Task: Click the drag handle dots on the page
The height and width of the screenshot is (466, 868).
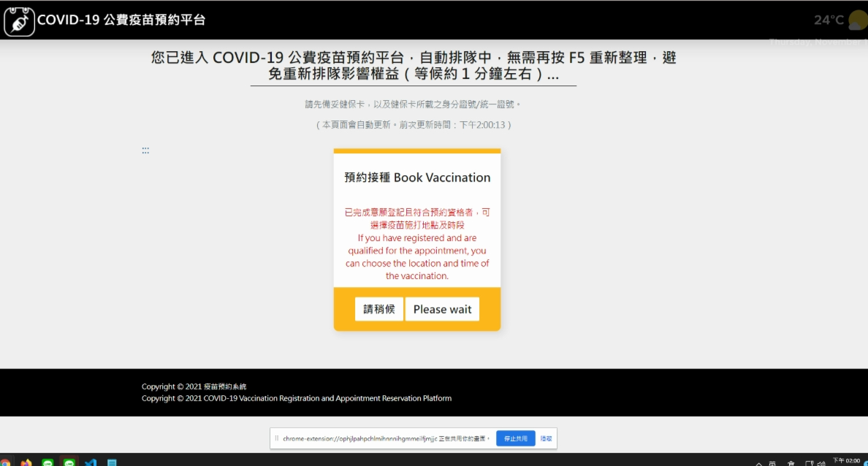Action: [145, 150]
